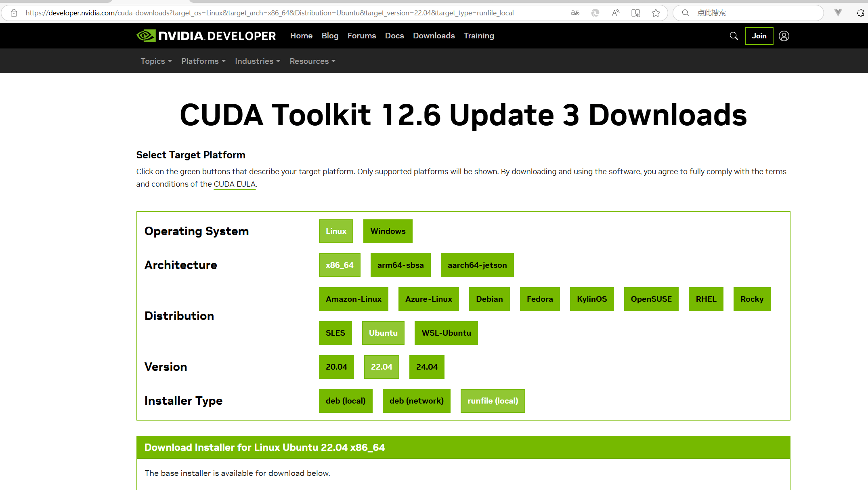Image resolution: width=868 pixels, height=490 pixels.
Task: Open the Docs nav item
Action: pos(394,36)
